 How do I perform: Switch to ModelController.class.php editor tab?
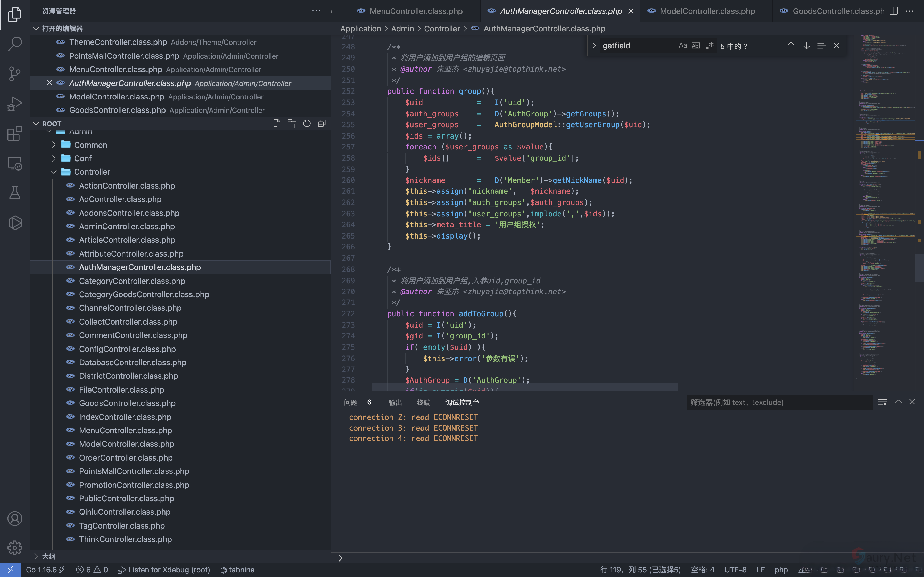pyautogui.click(x=707, y=11)
